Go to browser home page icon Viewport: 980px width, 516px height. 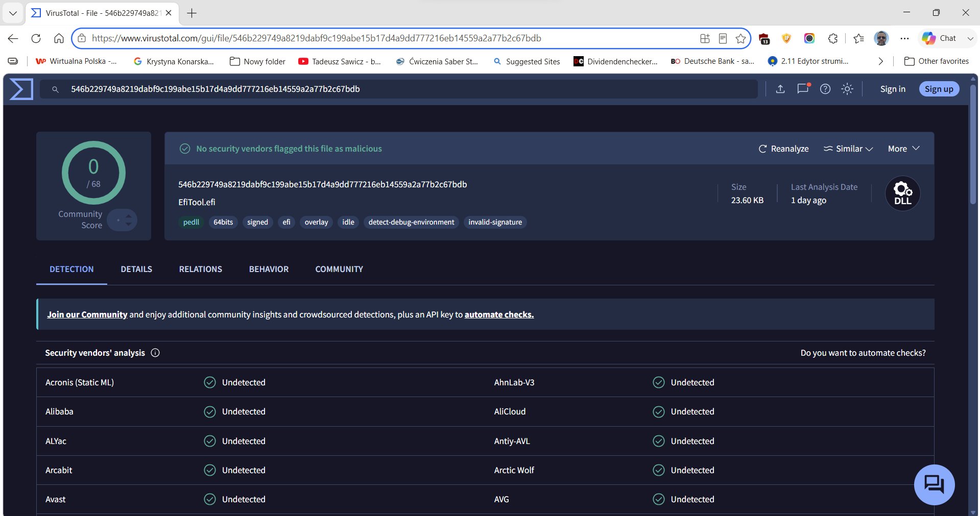[59, 38]
